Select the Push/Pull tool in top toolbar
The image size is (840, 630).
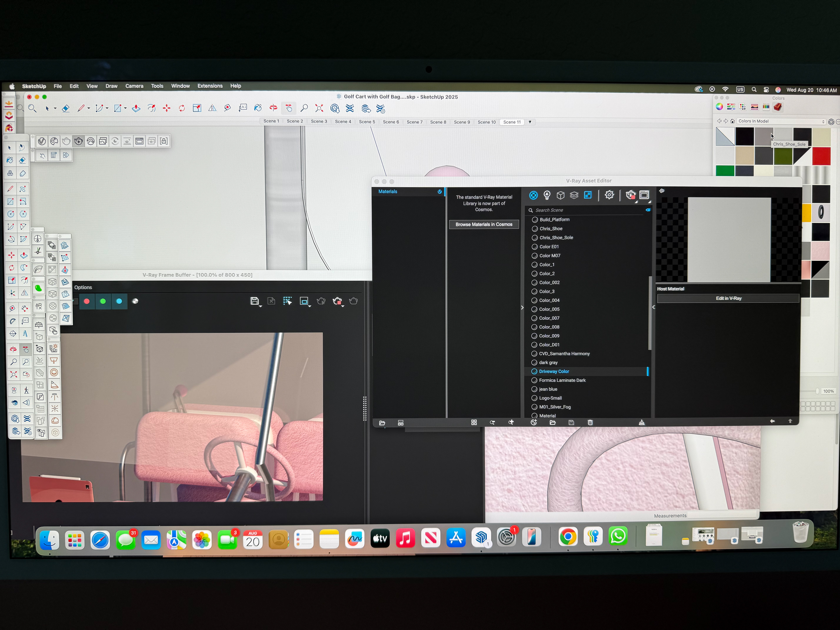[x=136, y=108]
